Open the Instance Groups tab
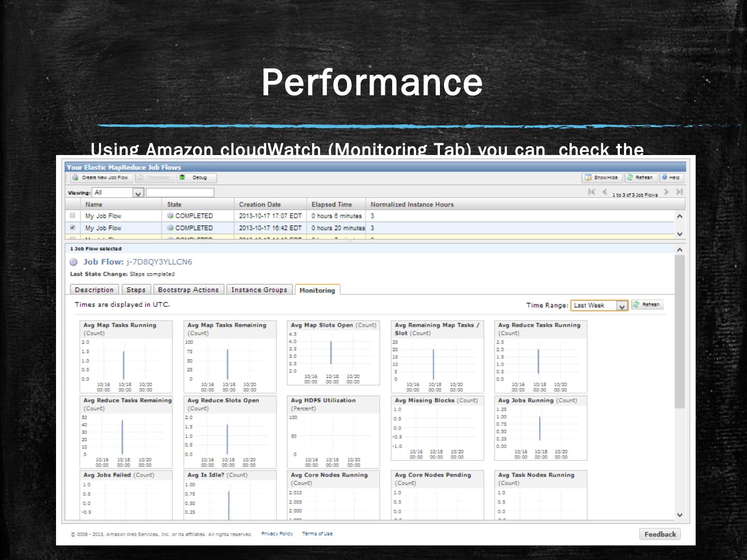This screenshot has height=560, width=747. click(259, 290)
